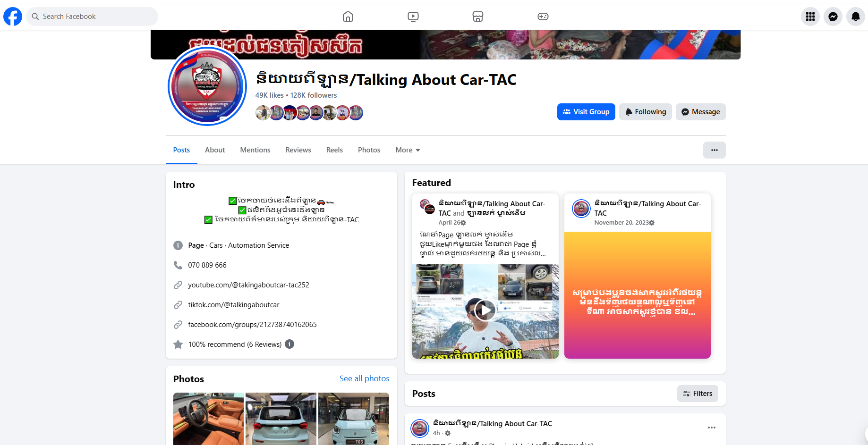This screenshot has height=445, width=868.
Task: Click the 128K followers text
Action: [314, 95]
